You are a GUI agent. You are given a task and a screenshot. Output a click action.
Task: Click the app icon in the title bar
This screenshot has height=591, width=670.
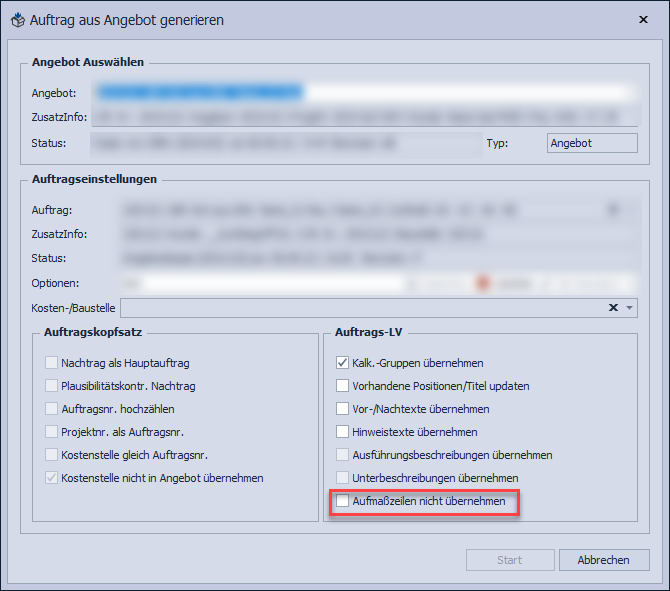18,20
